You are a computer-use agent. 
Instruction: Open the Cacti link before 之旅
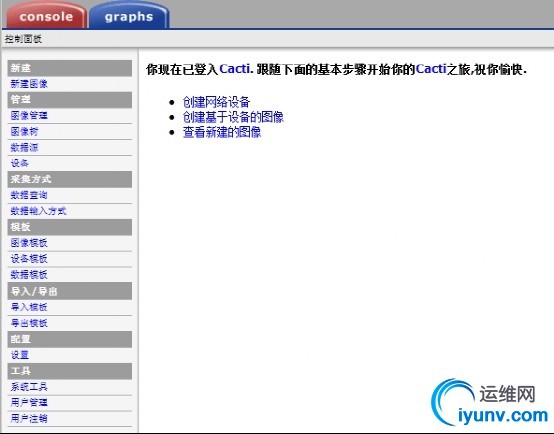tap(431, 69)
